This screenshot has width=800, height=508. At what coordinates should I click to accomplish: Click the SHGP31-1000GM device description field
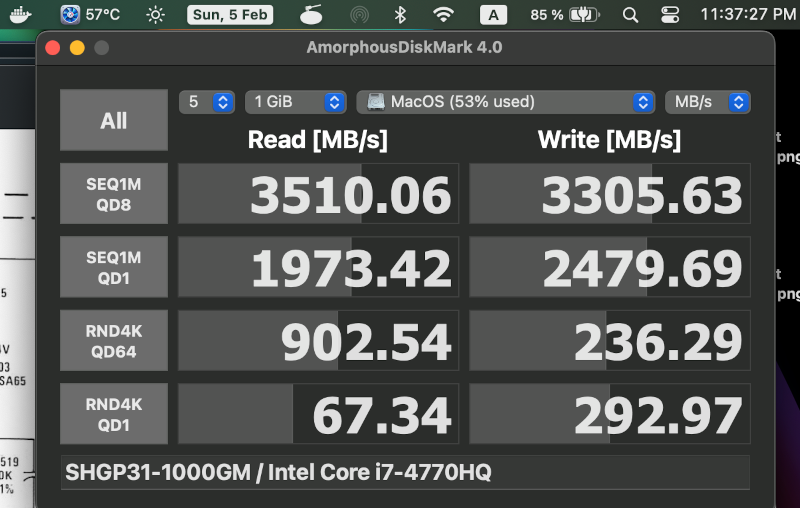[405, 472]
